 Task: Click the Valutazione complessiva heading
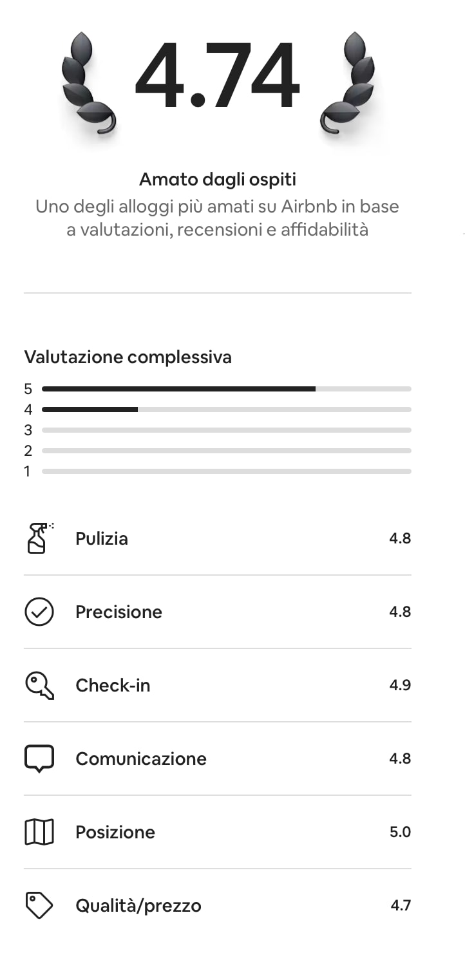pos(128,357)
